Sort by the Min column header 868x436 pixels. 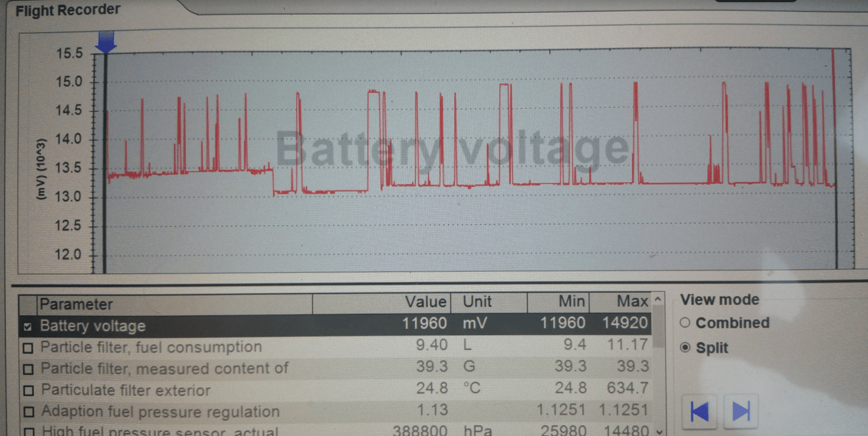click(x=558, y=302)
